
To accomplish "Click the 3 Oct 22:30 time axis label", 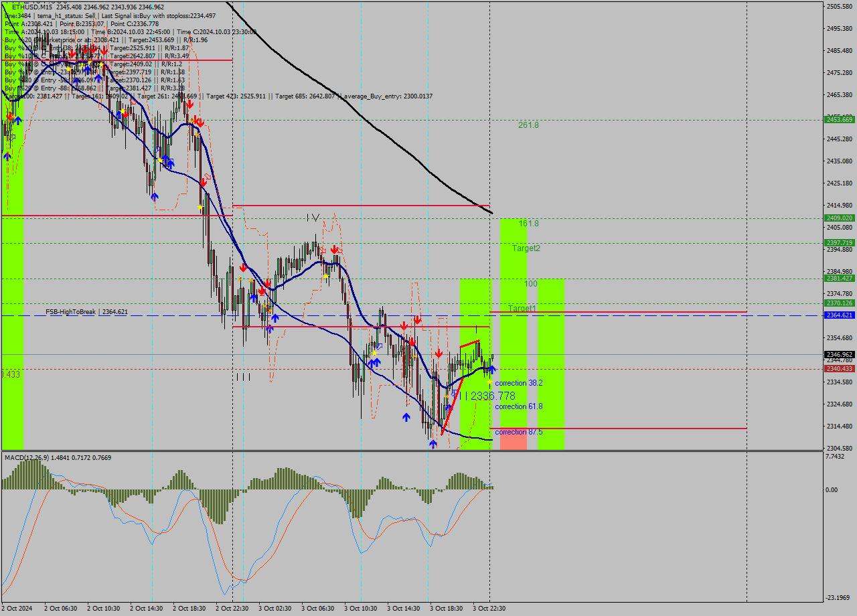I will 489,609.
